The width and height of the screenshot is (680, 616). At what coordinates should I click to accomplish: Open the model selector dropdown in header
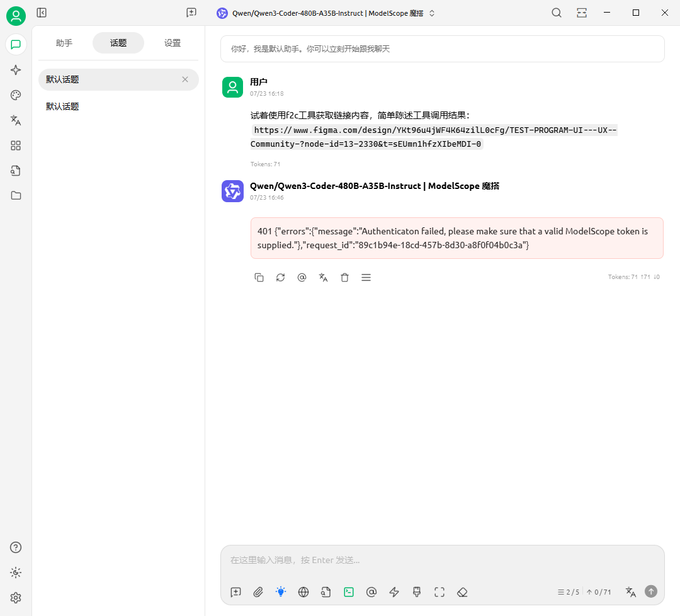pos(326,13)
